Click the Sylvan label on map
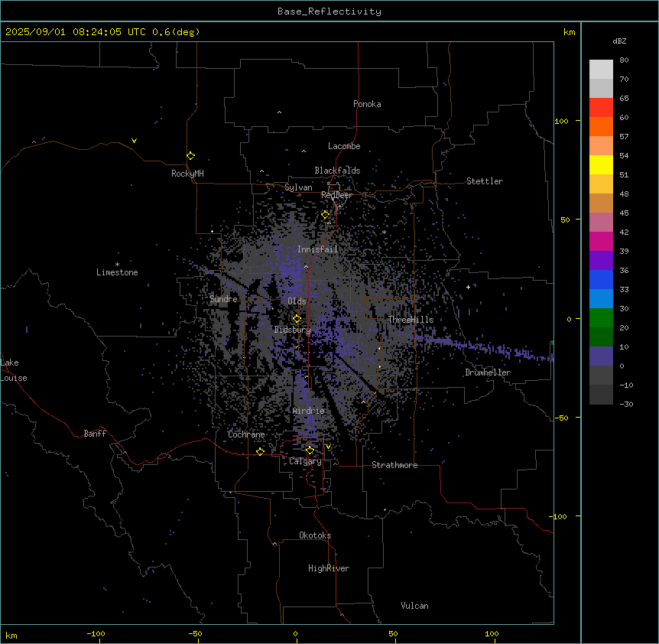Viewport: 659px width, 644px height. click(298, 187)
